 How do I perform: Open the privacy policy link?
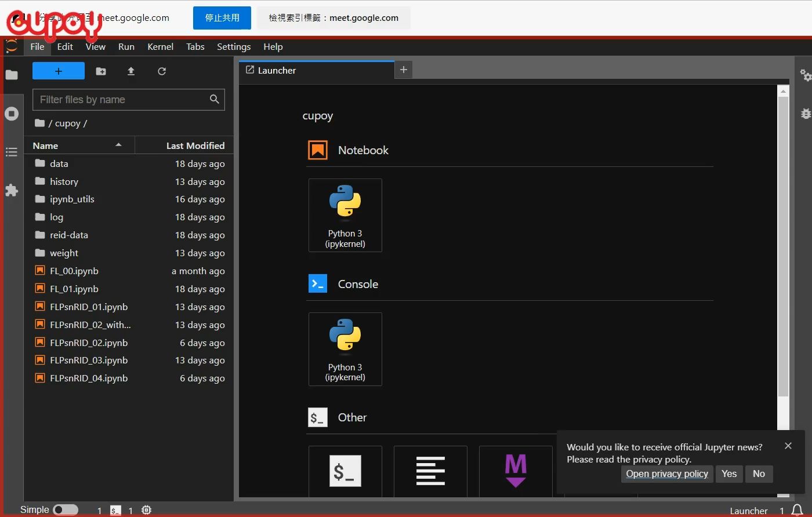667,474
